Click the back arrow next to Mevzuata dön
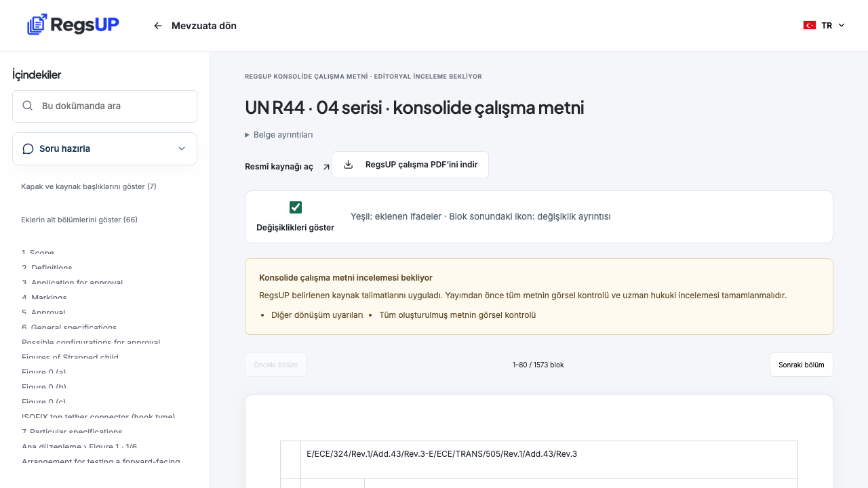The width and height of the screenshot is (868, 488). (x=158, y=26)
